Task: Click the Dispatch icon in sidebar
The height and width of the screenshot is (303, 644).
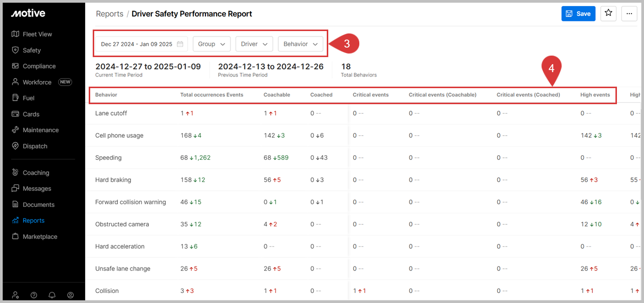Action: coord(15,146)
